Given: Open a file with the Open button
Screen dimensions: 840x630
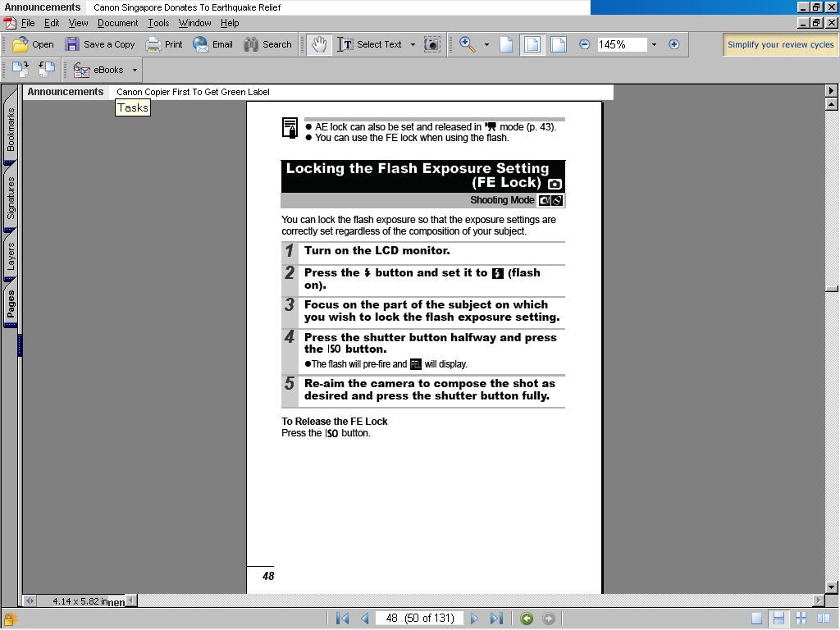Looking at the screenshot, I should pyautogui.click(x=33, y=44).
